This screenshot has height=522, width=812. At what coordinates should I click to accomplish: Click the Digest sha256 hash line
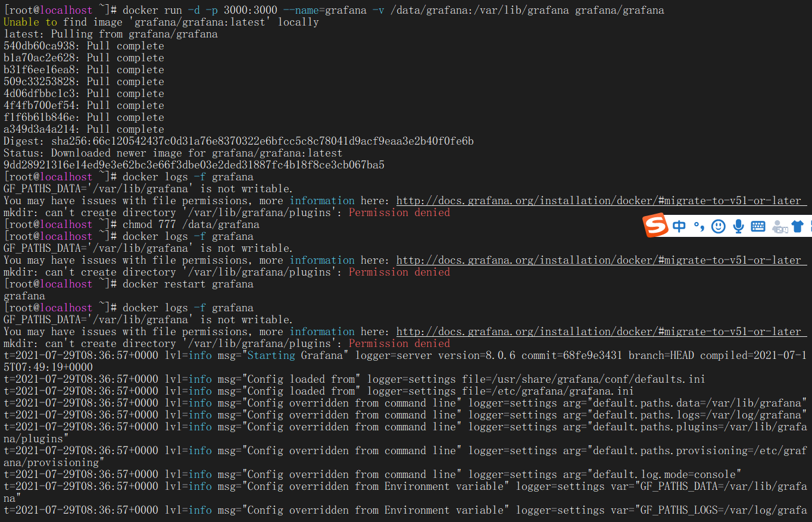(x=239, y=141)
